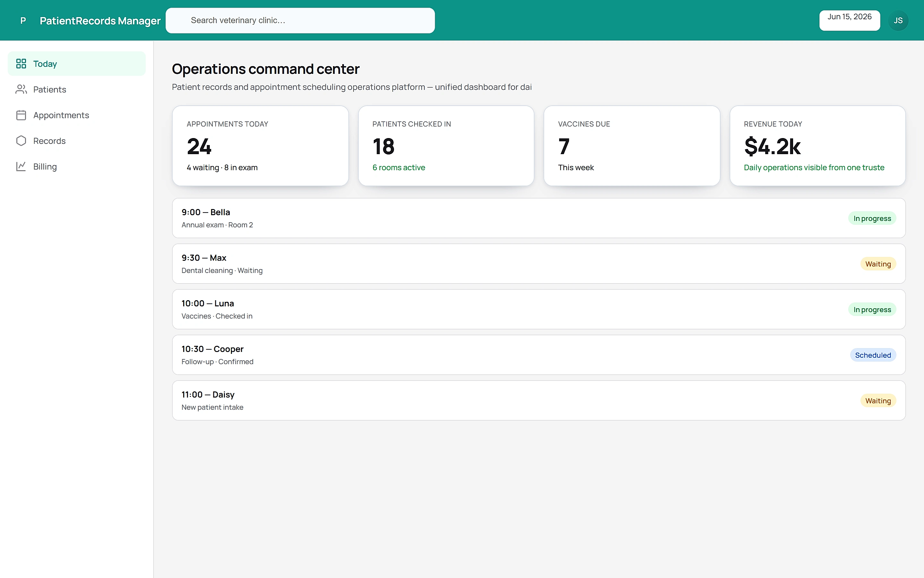This screenshot has width=924, height=578.
Task: Go to Patients section
Action: [77, 89]
